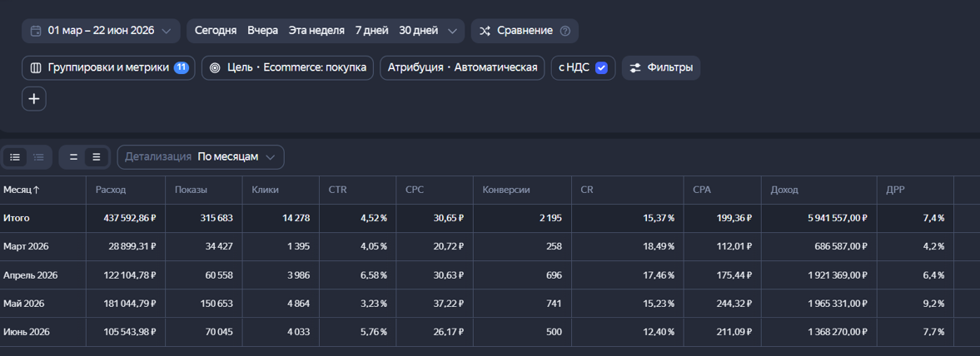Image resolution: width=980 pixels, height=356 pixels.
Task: Open the date range picker 01 мар – 22 июн 2026
Action: 102,31
